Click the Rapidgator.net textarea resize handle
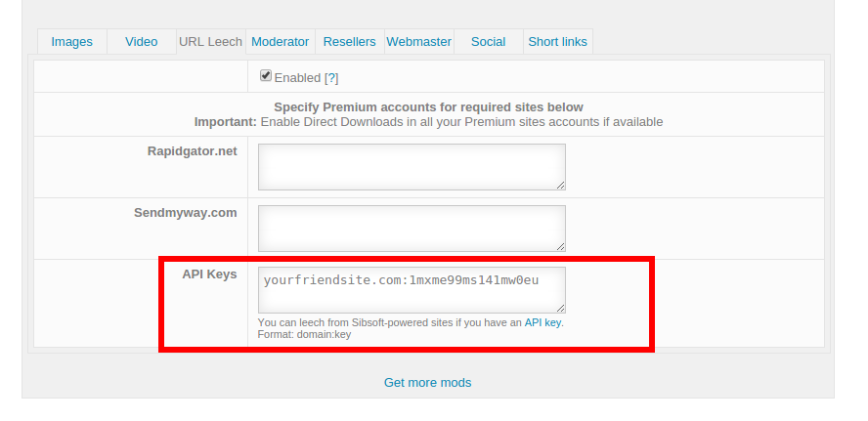Viewport: 868px width, 421px height. click(560, 185)
